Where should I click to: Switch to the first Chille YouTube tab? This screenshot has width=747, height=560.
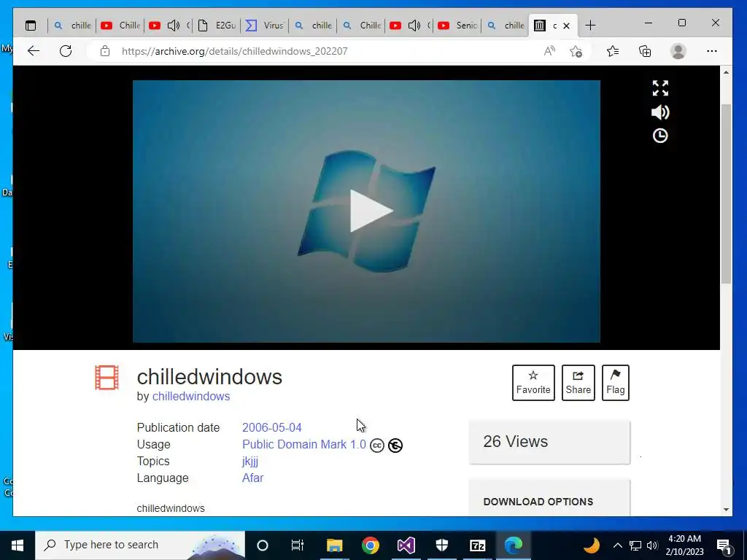click(120, 26)
